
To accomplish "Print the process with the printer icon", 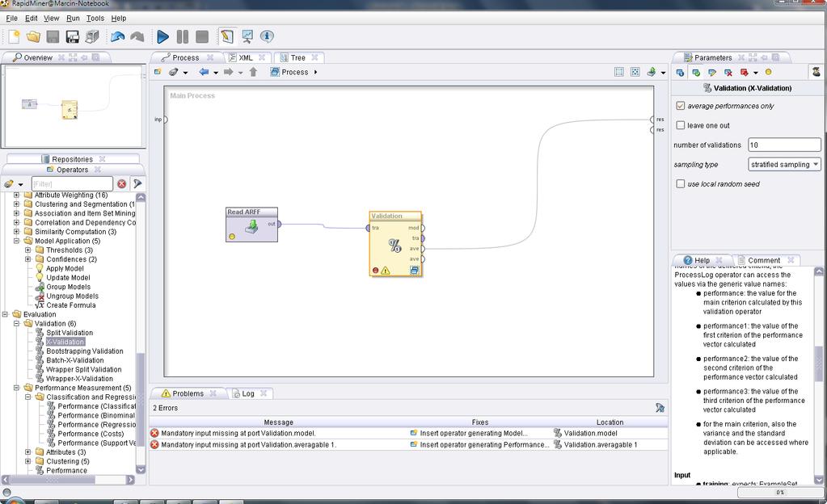I will point(92,36).
